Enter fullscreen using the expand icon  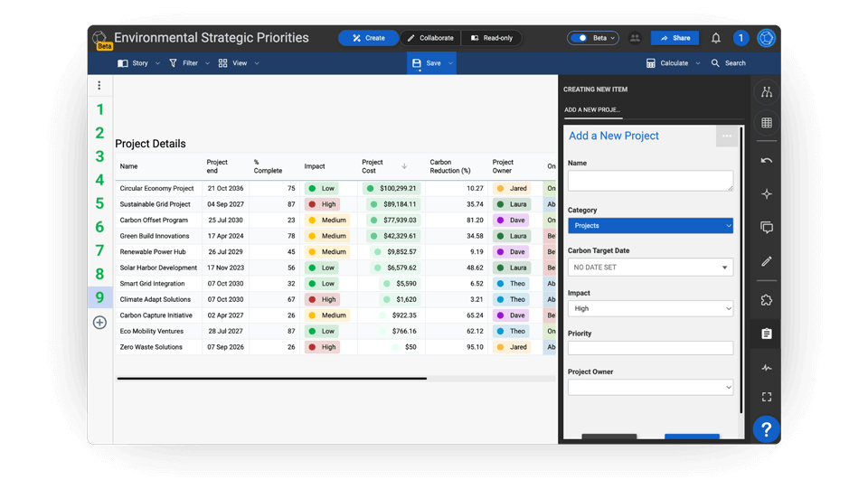(766, 397)
